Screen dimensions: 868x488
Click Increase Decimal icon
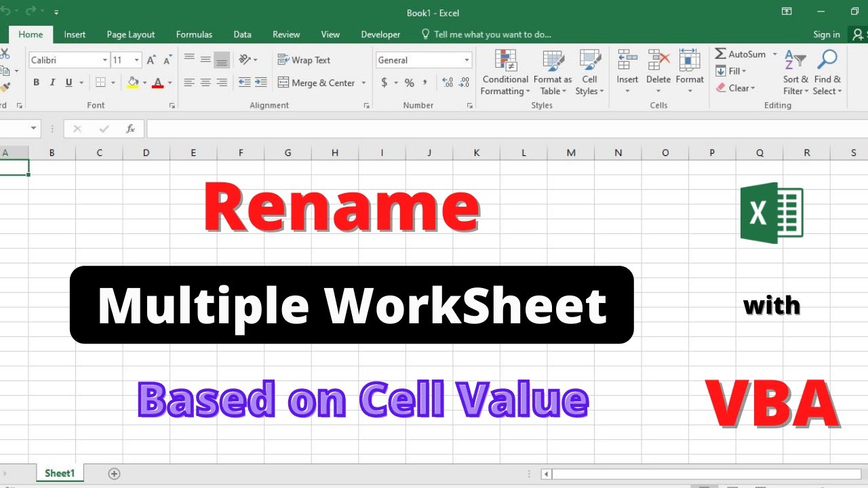point(448,83)
